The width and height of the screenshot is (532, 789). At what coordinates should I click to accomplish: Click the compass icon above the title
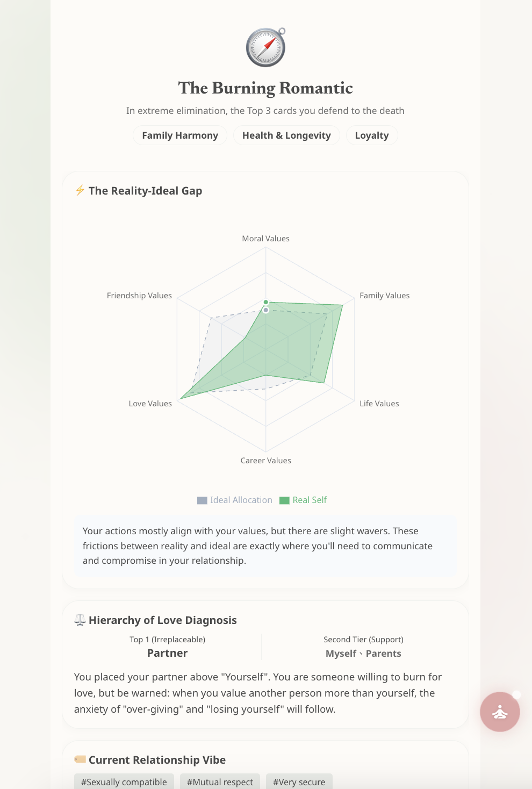[265, 47]
